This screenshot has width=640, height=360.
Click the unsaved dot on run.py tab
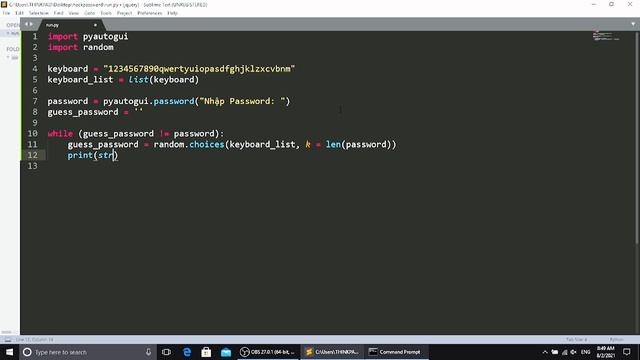[95, 25]
